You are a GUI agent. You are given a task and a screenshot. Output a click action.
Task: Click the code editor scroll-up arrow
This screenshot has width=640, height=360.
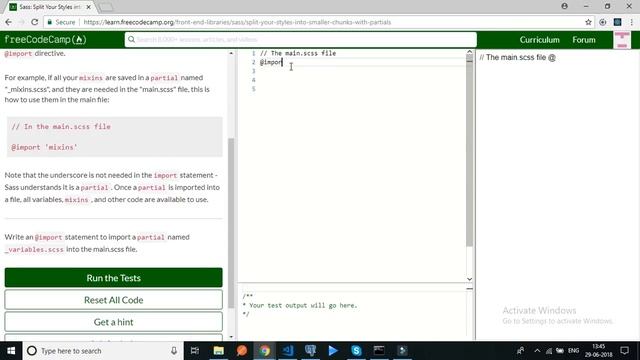coord(469,52)
